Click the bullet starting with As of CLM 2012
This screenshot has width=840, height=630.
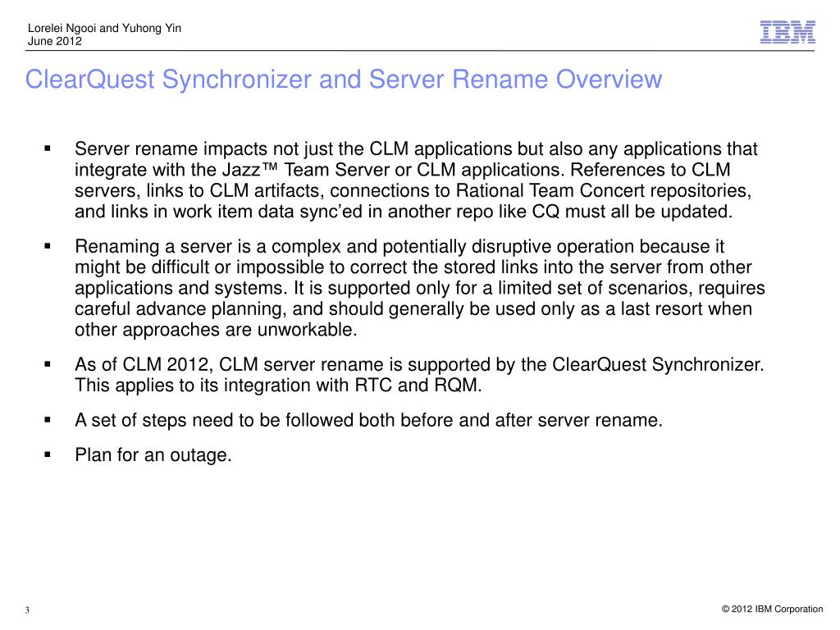(x=419, y=374)
